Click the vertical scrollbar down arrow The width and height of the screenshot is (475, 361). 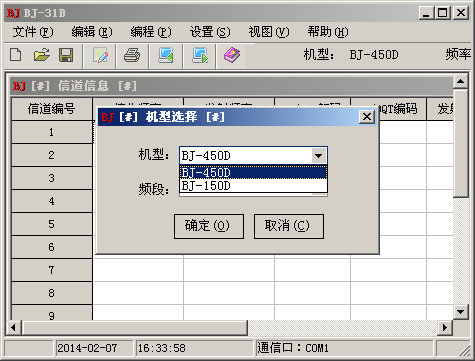click(461, 312)
